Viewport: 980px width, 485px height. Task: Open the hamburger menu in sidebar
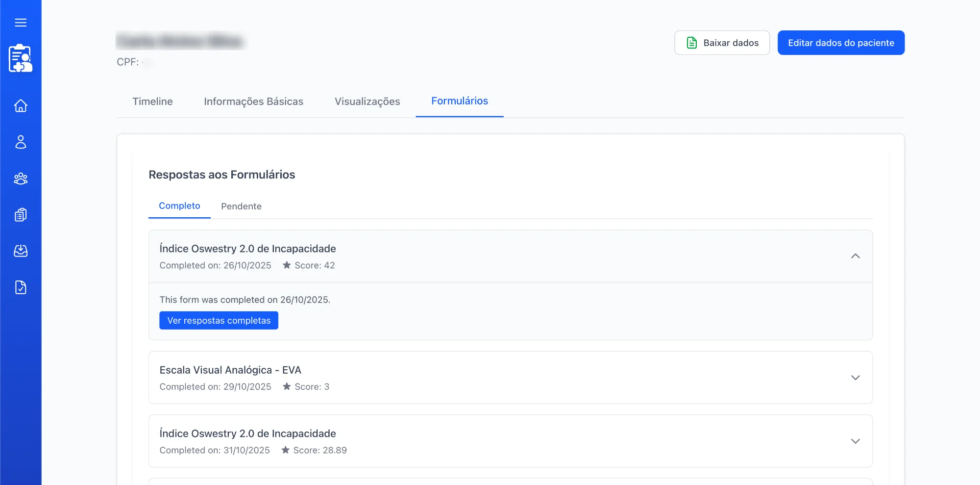pyautogui.click(x=21, y=23)
